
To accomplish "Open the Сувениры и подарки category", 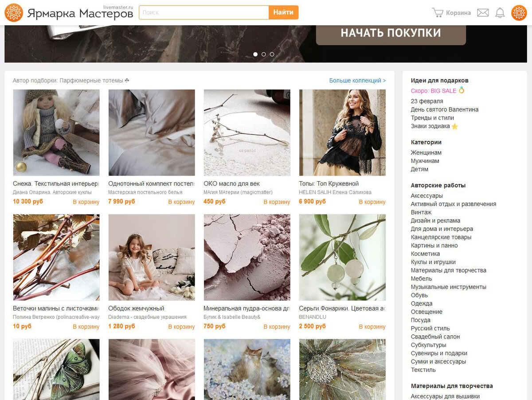I will click(x=439, y=353).
